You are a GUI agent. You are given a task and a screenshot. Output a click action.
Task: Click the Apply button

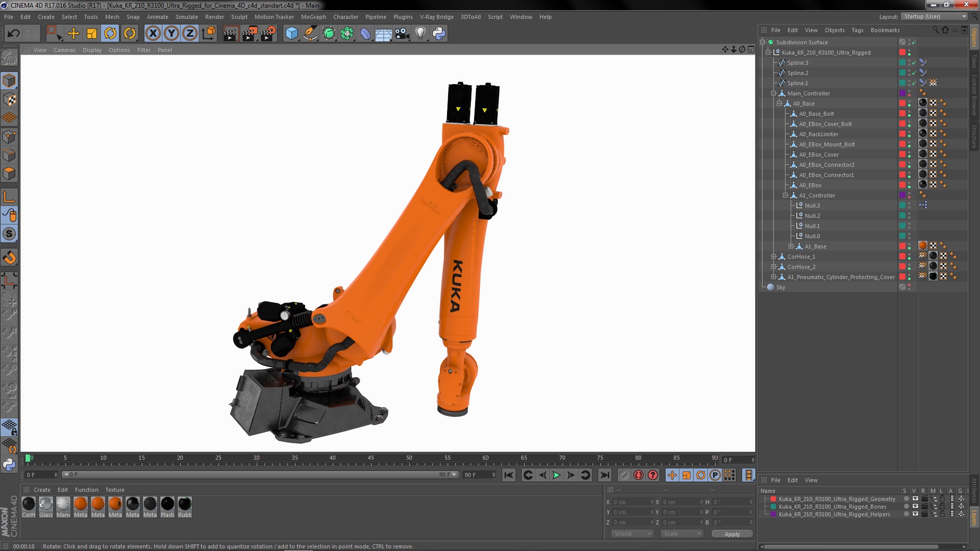tap(731, 534)
